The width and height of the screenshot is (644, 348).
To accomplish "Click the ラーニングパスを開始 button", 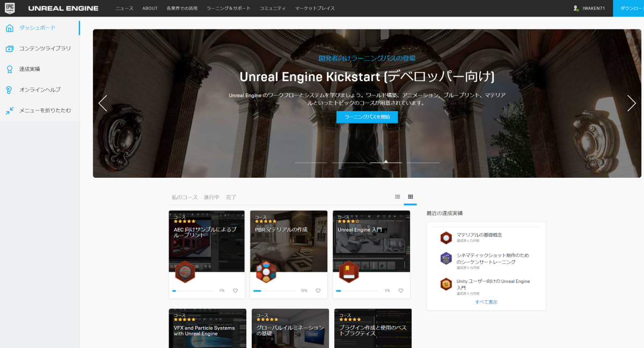I will 367,117.
